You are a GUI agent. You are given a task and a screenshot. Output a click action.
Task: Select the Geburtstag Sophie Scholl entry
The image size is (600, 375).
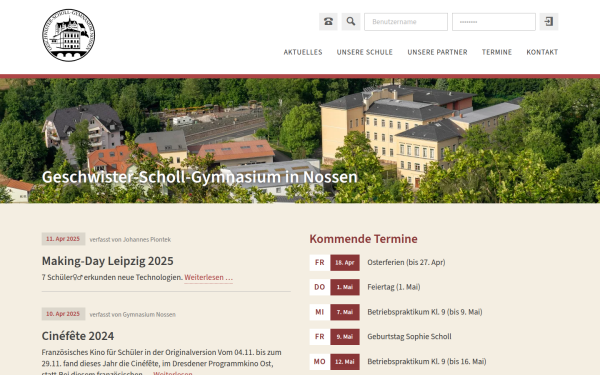click(x=409, y=337)
